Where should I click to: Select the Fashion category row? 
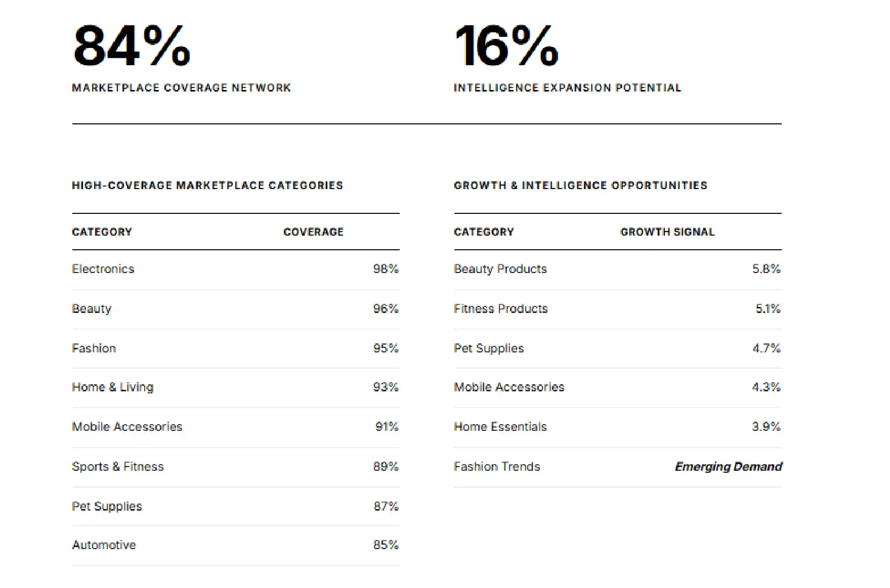pos(236,348)
